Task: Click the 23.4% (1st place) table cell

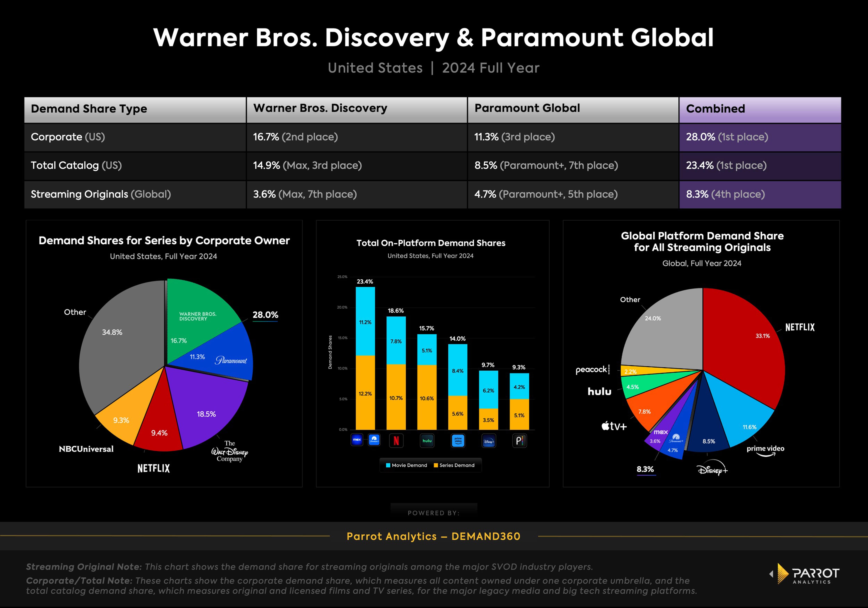Action: [760, 166]
